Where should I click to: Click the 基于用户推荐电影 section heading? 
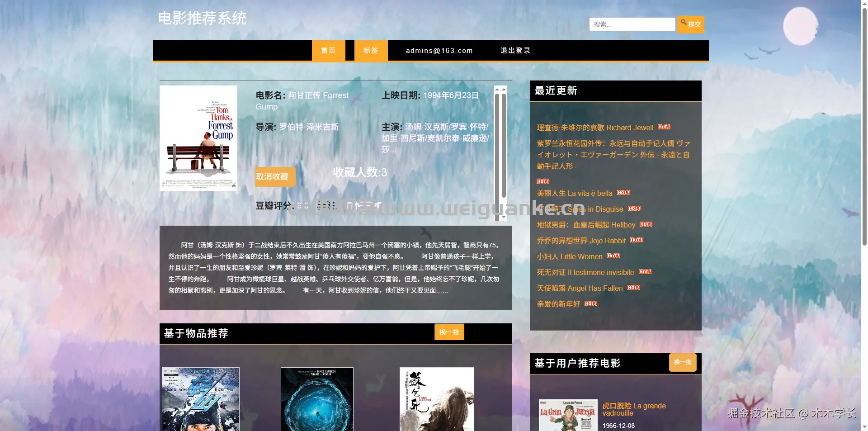(x=577, y=363)
